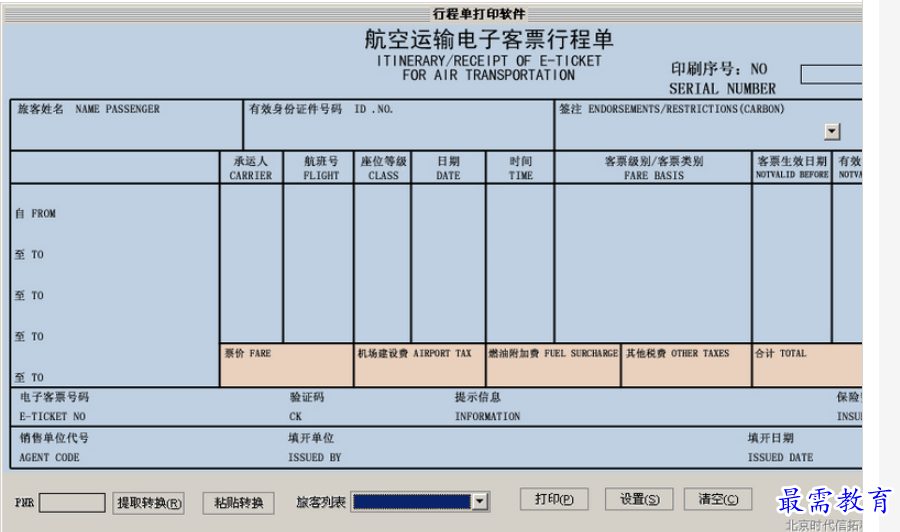Click the 客票级别 FARE BASIS column header
Viewport: 900px width, 532px height.
pyautogui.click(x=654, y=168)
